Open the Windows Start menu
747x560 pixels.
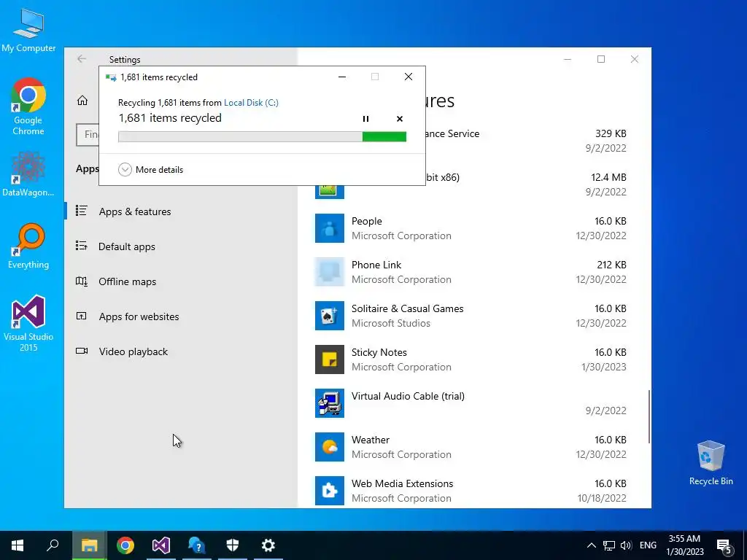18,545
